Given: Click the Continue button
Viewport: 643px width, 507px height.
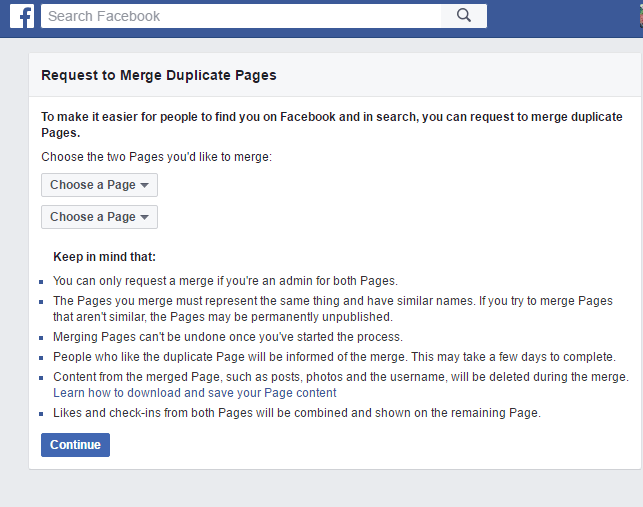Looking at the screenshot, I should click(x=75, y=445).
